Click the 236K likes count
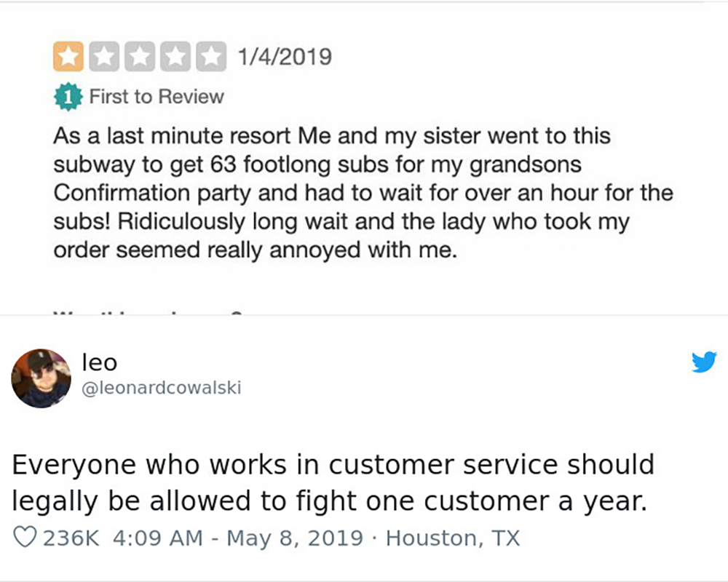 point(71,538)
